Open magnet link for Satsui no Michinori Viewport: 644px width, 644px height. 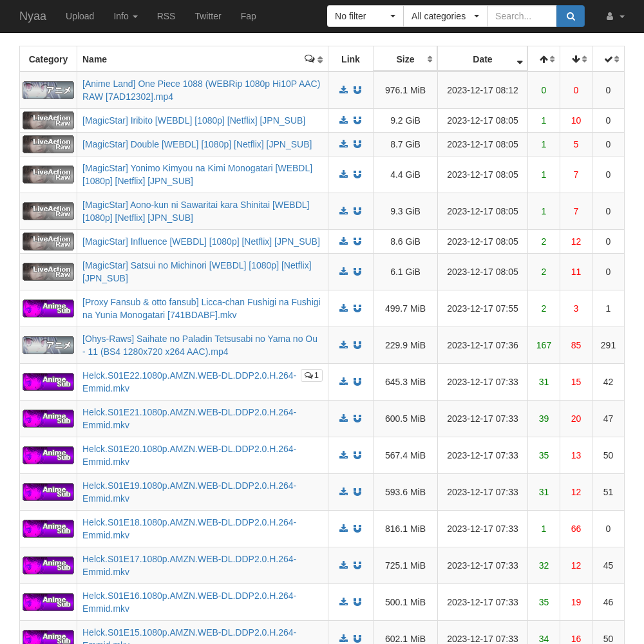tap(357, 272)
